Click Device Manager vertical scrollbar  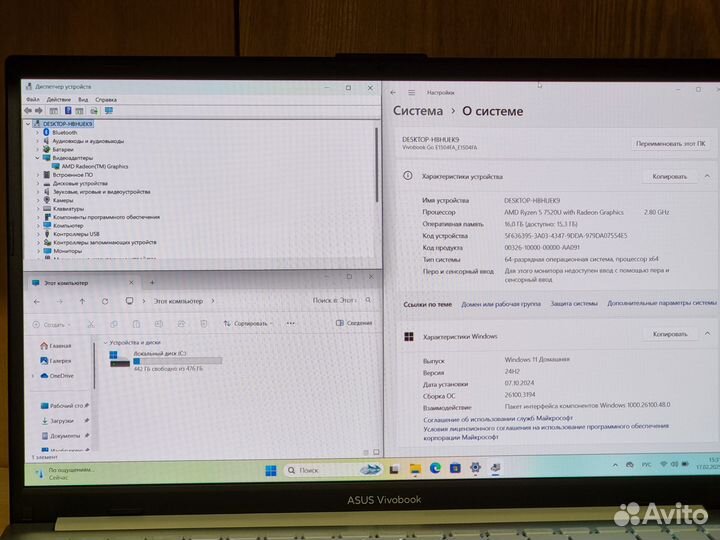(x=377, y=164)
